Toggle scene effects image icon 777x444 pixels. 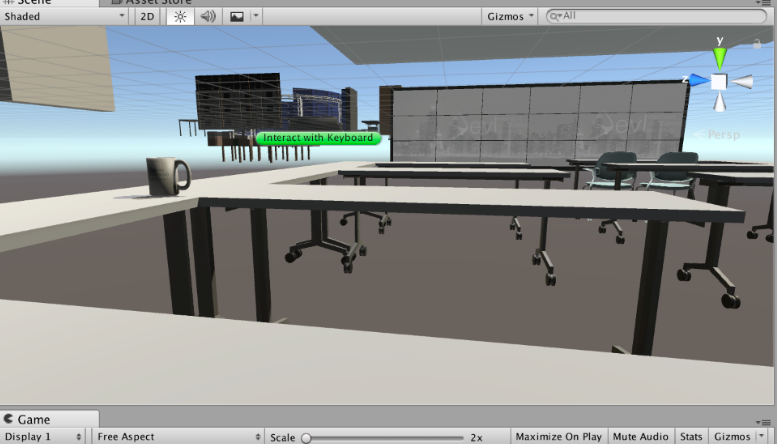pos(237,16)
